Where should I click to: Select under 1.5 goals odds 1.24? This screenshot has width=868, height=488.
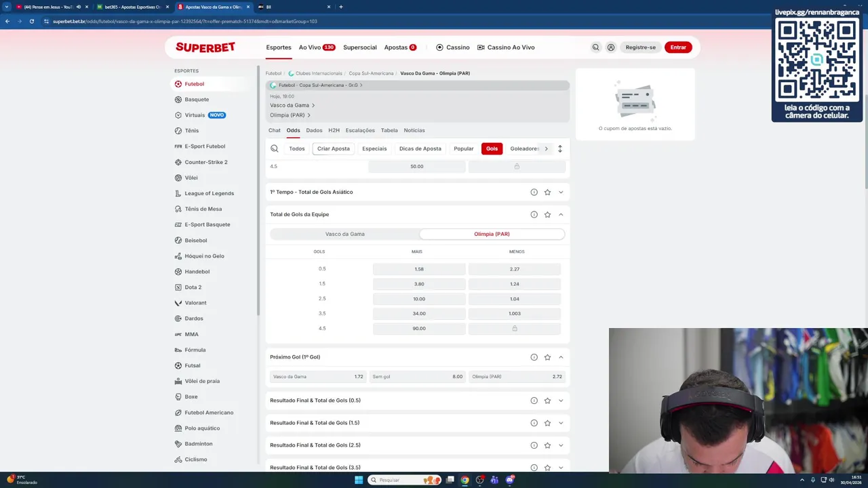[x=515, y=284]
